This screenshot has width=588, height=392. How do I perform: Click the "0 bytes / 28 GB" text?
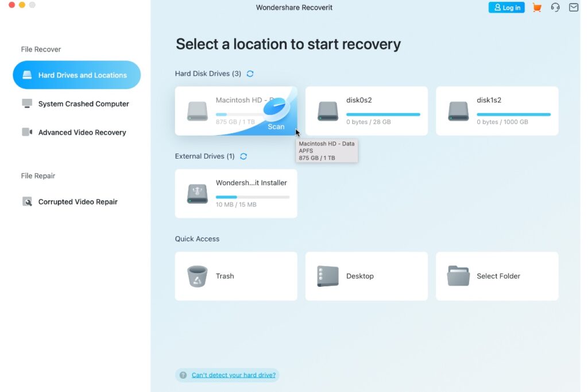coord(368,122)
